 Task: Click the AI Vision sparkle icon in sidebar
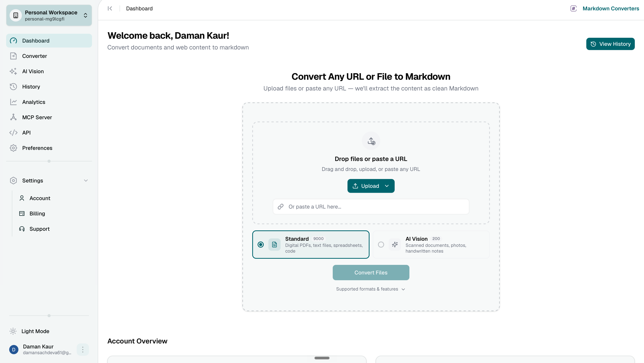(x=13, y=71)
